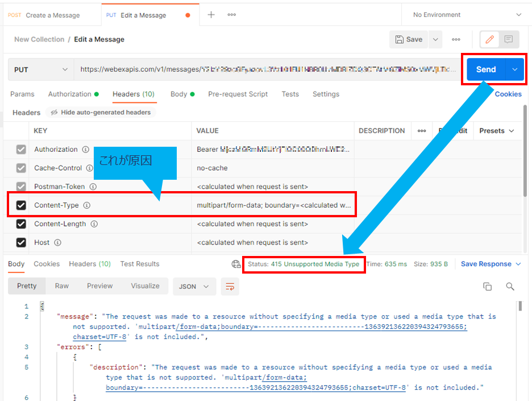
Task: Uncheck the Content-Type header checkbox
Action: click(21, 205)
